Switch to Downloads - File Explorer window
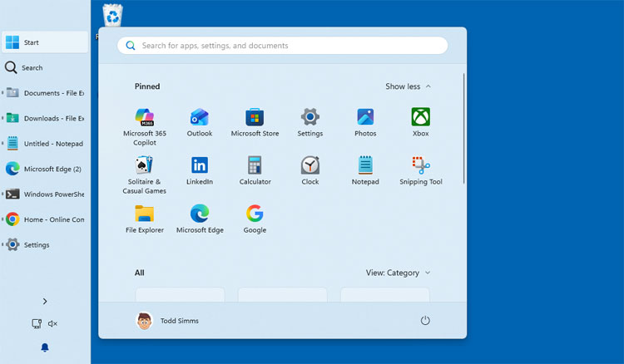The image size is (624, 364). click(x=45, y=118)
